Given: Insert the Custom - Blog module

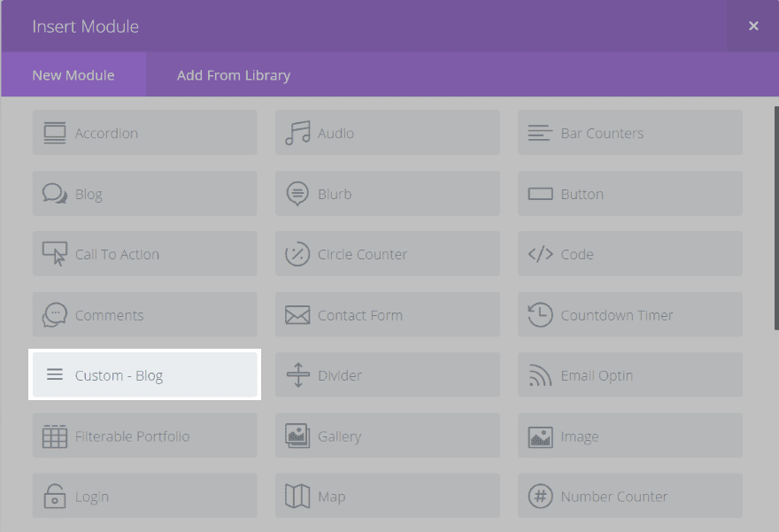Looking at the screenshot, I should (x=145, y=375).
